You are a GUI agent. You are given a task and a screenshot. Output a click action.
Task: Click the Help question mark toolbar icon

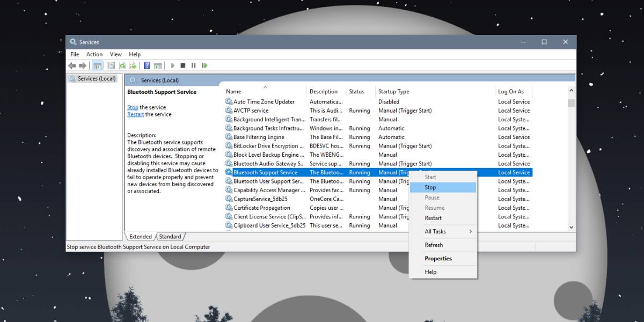pos(147,65)
